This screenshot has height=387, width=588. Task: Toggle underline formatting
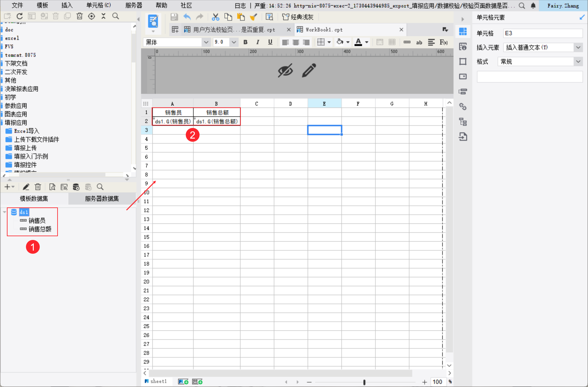pyautogui.click(x=270, y=42)
